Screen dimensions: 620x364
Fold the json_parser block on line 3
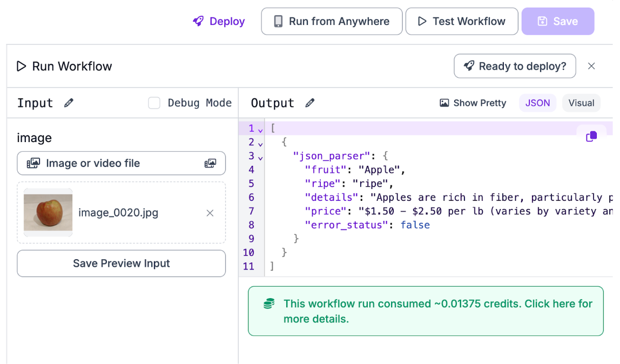tap(261, 158)
